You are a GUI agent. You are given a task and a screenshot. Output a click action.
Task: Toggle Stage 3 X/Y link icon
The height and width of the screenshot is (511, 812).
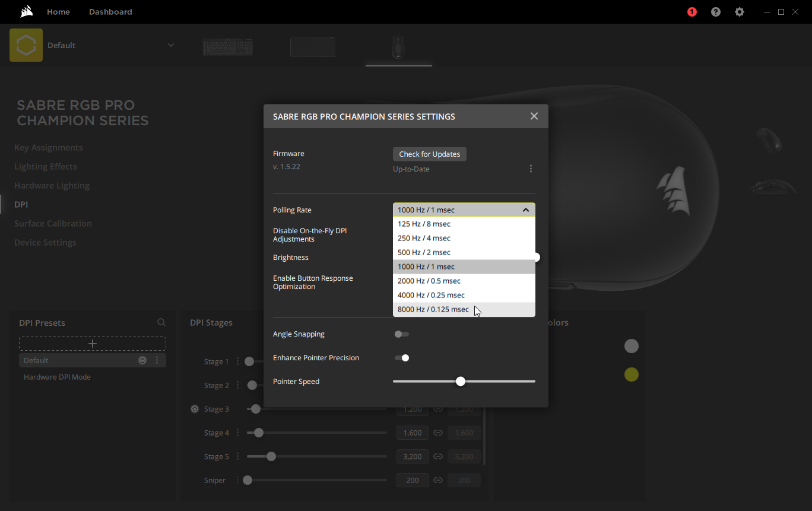click(x=438, y=409)
